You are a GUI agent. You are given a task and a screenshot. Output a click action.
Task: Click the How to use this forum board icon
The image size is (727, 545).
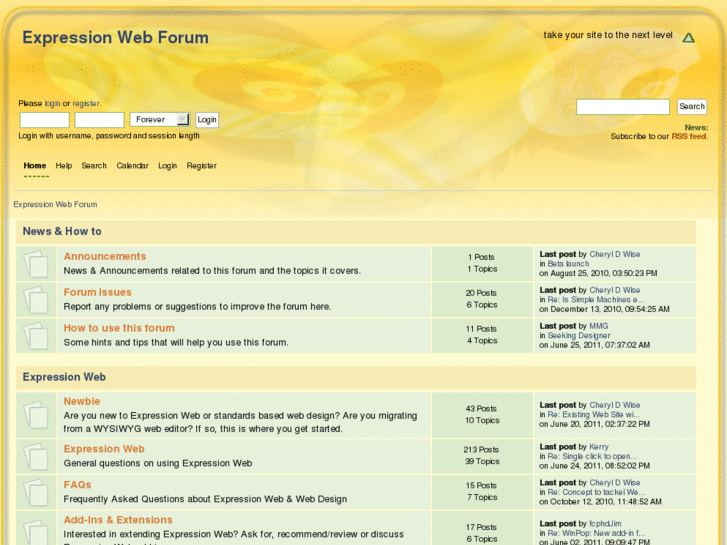[x=36, y=336]
